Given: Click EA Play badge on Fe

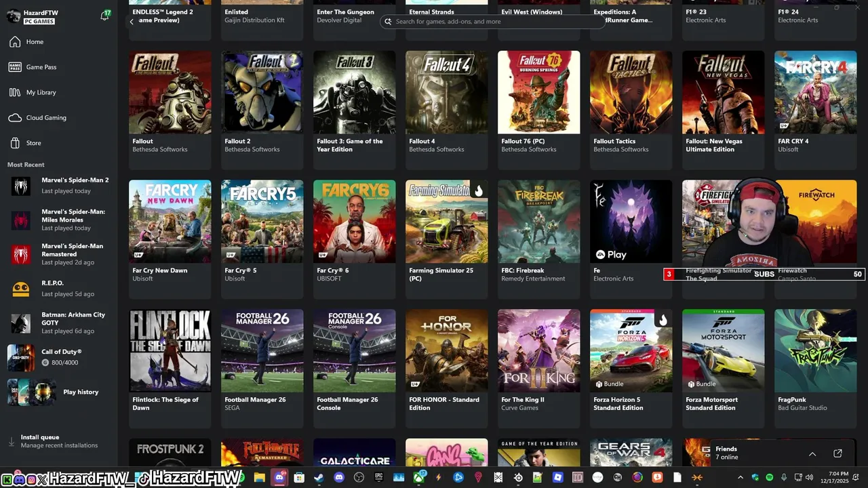Looking at the screenshot, I should point(611,255).
